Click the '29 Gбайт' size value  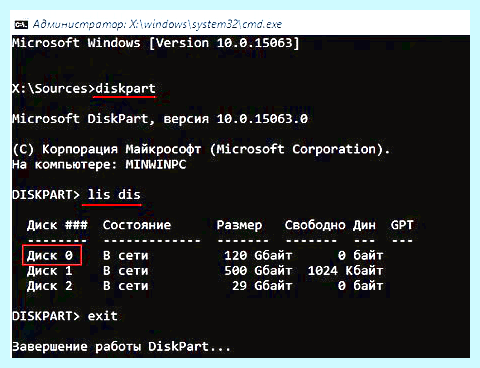click(262, 286)
